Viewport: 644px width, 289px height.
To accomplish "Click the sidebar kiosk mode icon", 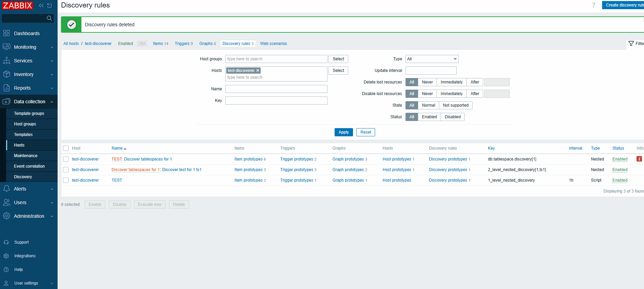I will pyautogui.click(x=49, y=5).
